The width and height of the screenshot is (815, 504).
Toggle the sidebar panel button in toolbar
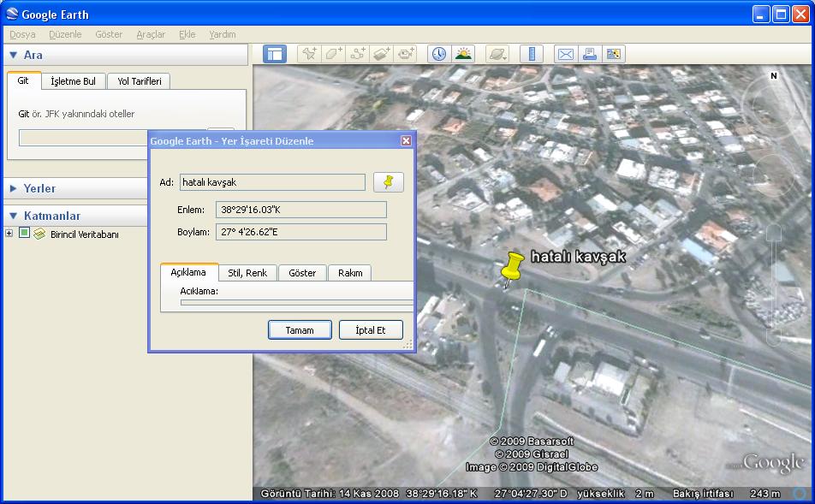[x=275, y=54]
